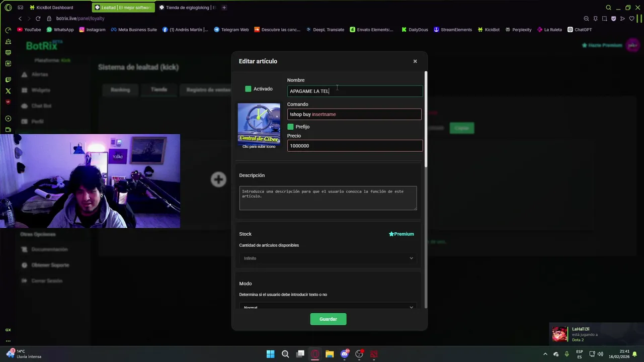This screenshot has width=644, height=362.
Task: Click the dialog scrollbar
Action: (x=426, y=119)
